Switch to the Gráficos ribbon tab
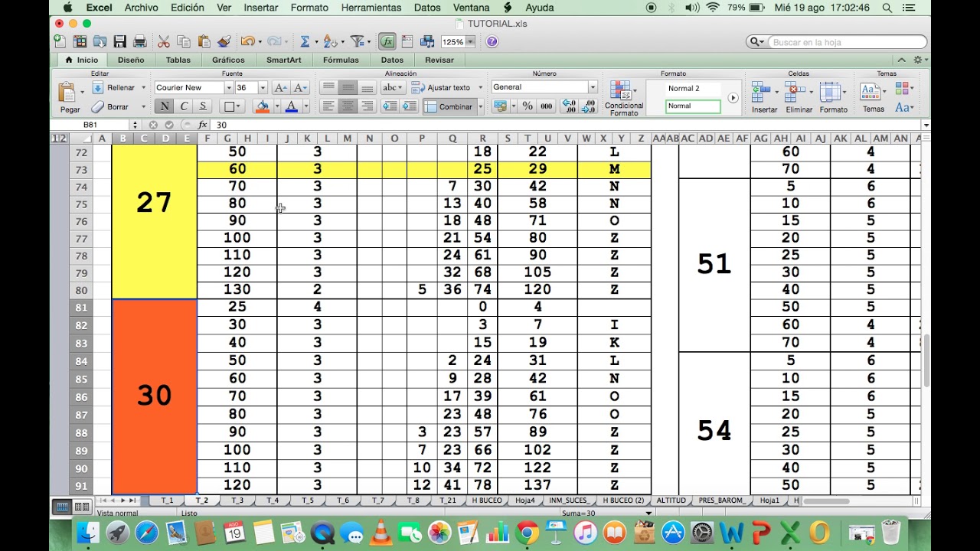 228,60
